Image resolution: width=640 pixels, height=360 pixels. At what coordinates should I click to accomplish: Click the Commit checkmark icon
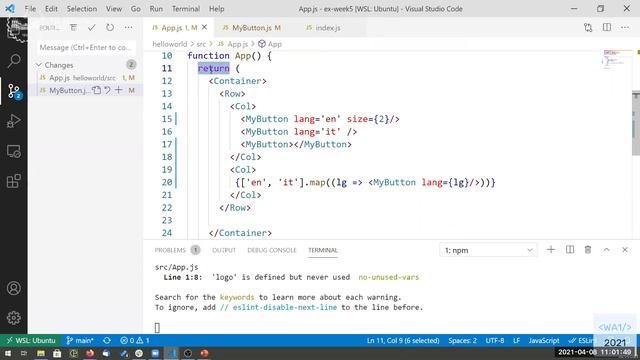91,28
